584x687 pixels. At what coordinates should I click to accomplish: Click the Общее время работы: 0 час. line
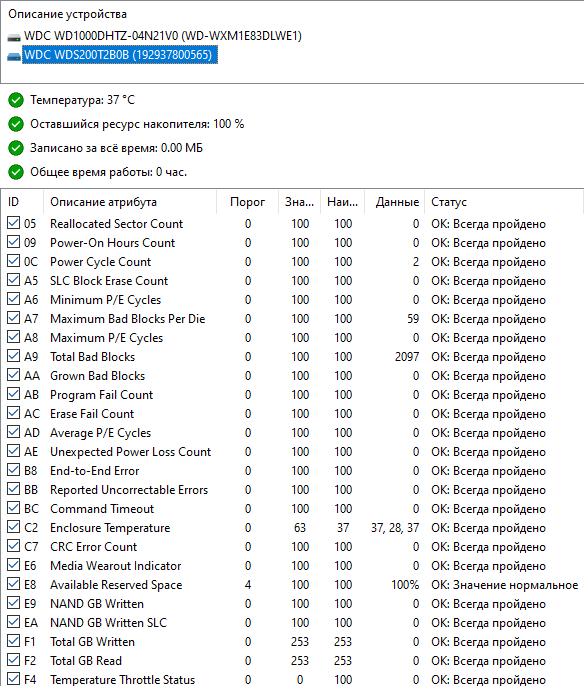108,172
